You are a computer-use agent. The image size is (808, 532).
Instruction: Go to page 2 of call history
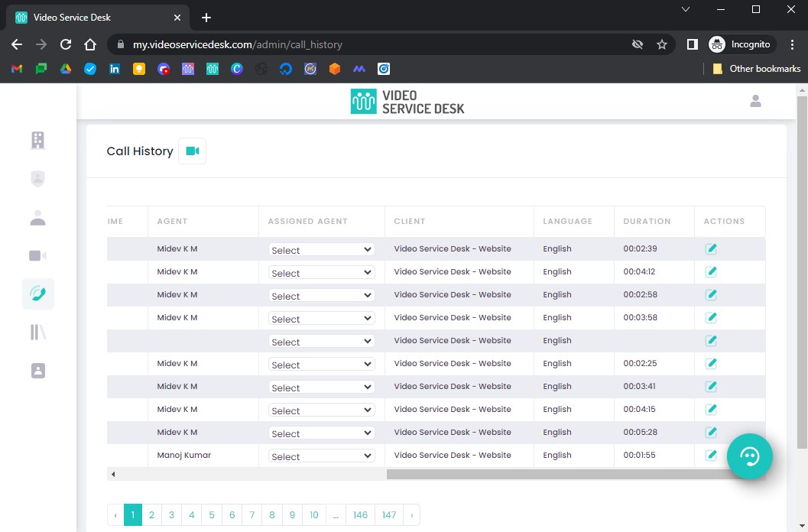click(151, 515)
